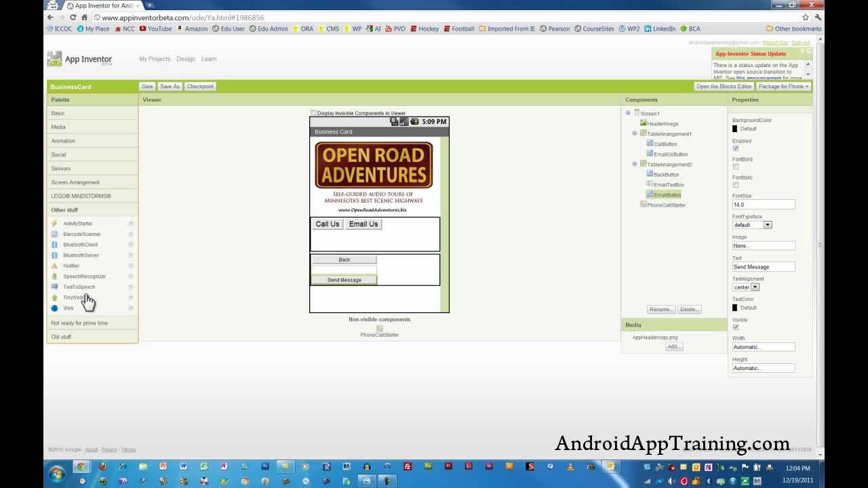Choose the SpeechRecognizer component icon
Image resolution: width=868 pixels, height=488 pixels.
(x=54, y=277)
